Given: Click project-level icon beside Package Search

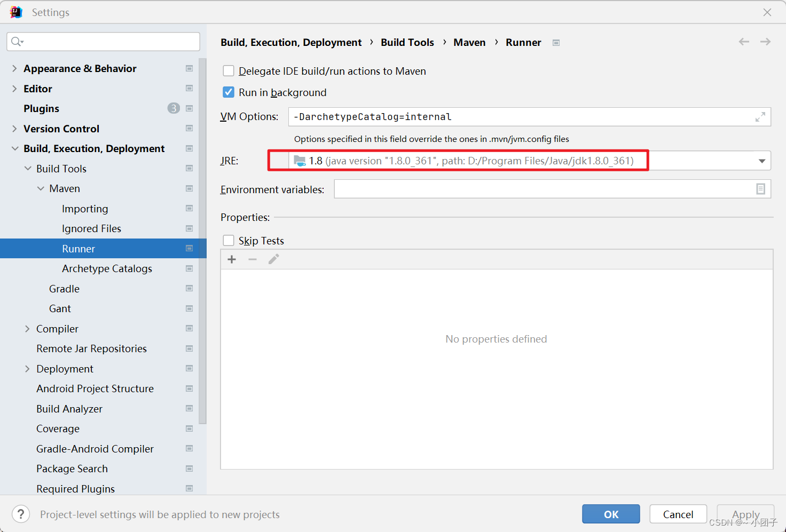Looking at the screenshot, I should [189, 469].
